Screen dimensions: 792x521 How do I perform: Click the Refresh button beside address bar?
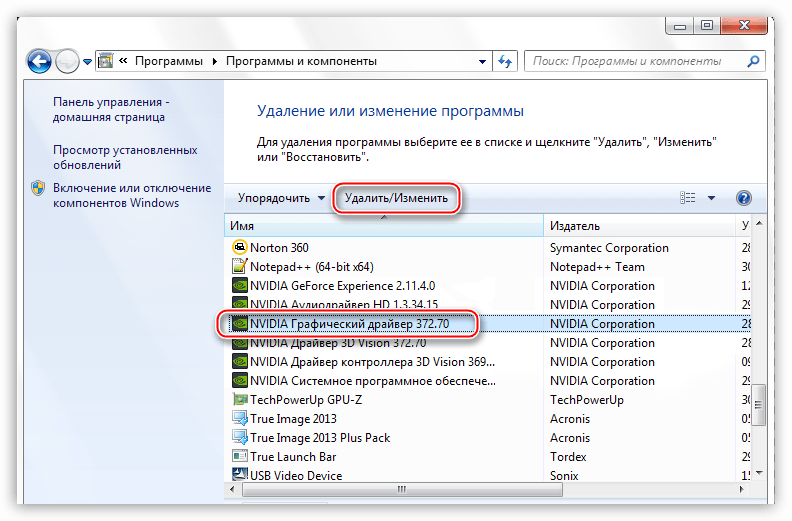click(x=505, y=61)
